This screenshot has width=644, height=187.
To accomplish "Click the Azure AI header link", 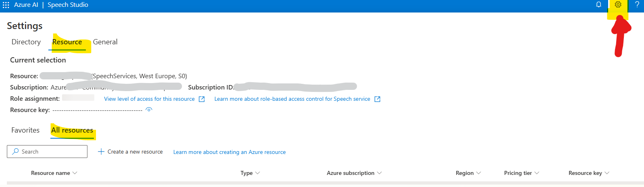I will (26, 5).
